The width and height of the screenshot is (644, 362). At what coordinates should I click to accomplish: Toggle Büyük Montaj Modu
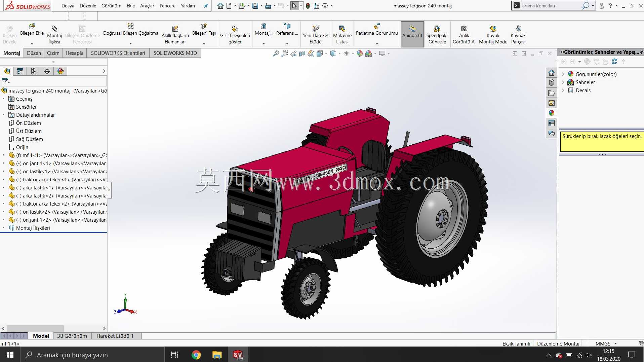click(493, 34)
